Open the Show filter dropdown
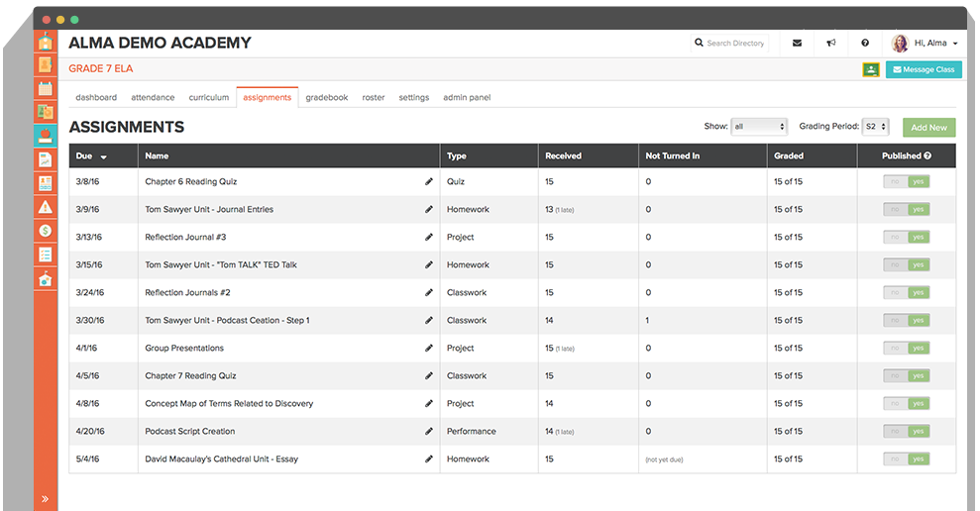This screenshot has width=980, height=511. [758, 127]
